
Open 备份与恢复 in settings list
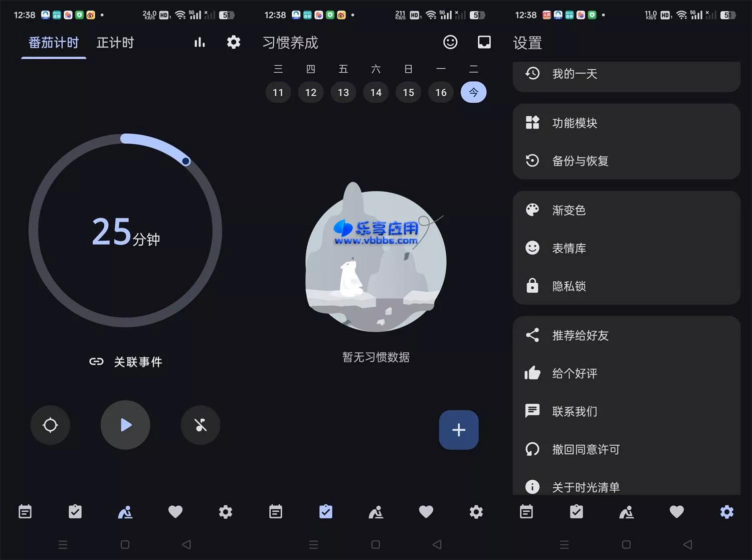tap(581, 161)
